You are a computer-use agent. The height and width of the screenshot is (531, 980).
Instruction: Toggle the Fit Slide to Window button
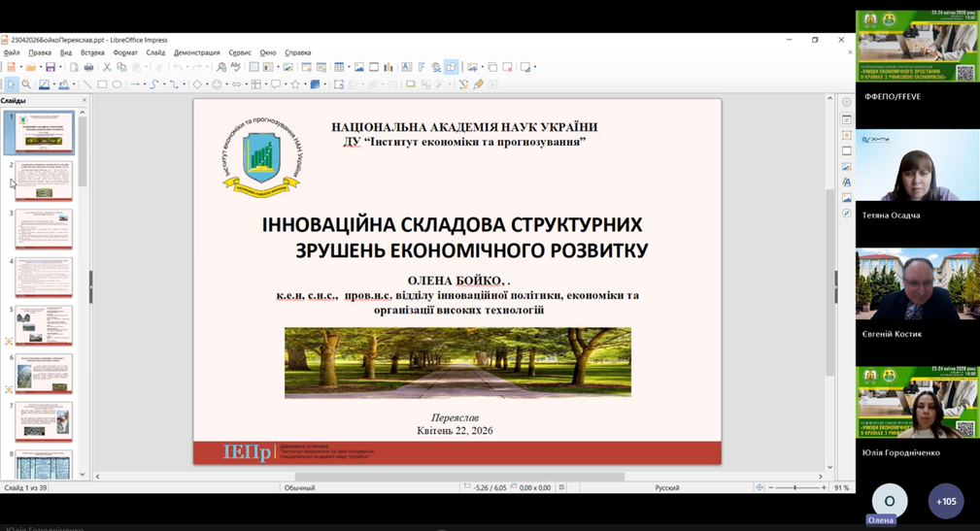(760, 487)
